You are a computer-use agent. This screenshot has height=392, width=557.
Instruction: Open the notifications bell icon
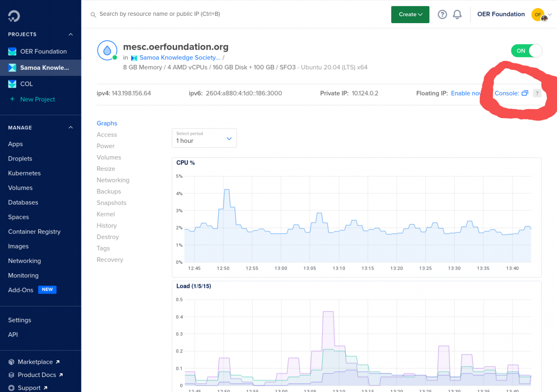457,15
